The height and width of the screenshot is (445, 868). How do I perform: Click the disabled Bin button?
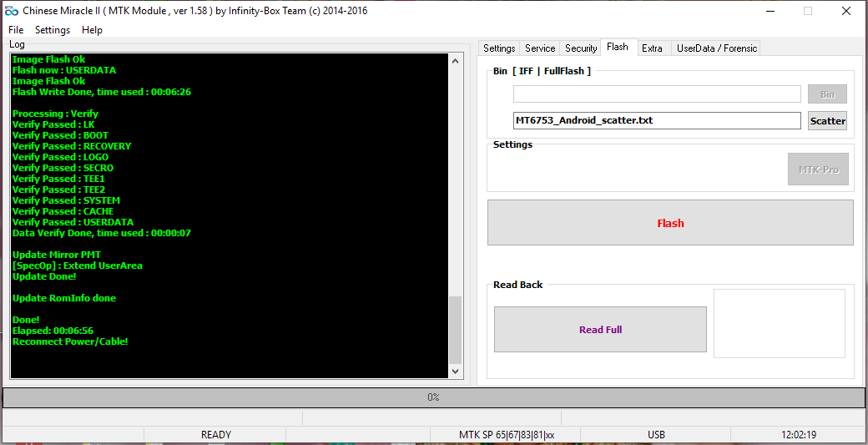click(x=827, y=94)
